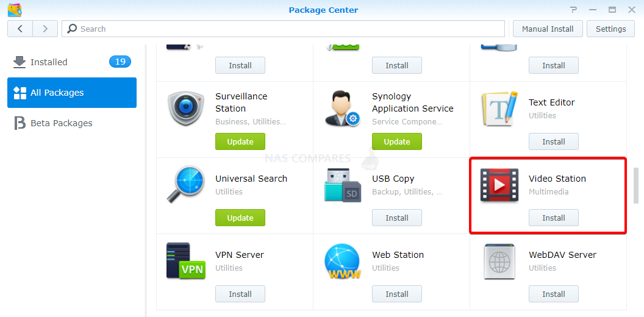Open the Synology Application Service title

tap(413, 102)
